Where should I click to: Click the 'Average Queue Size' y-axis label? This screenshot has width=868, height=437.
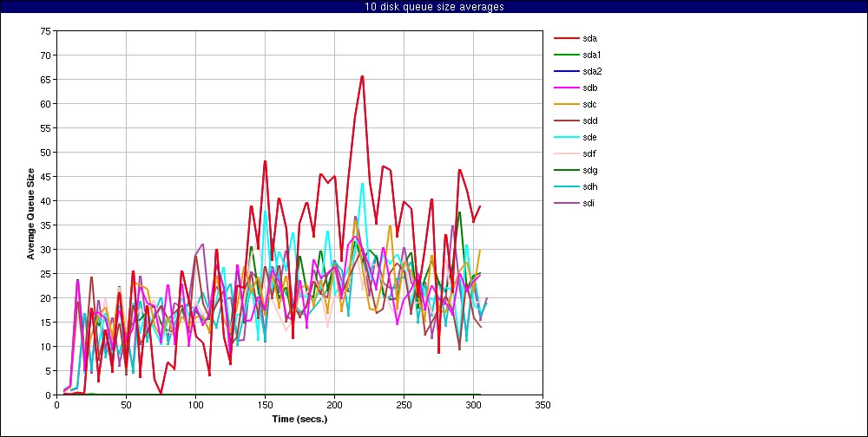pos(30,213)
